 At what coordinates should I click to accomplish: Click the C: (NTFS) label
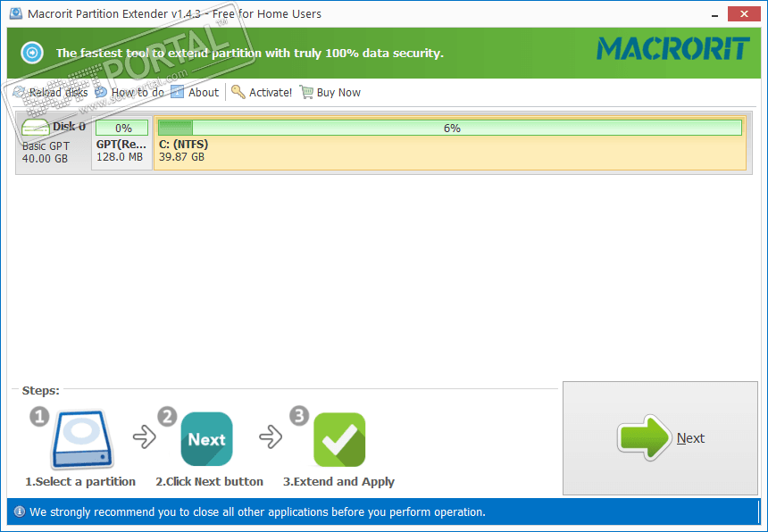click(x=184, y=145)
